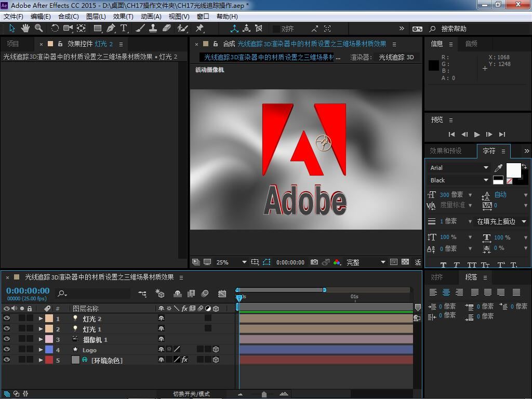
Task: Select the Rectangle shape tool
Action: pyautogui.click(x=98, y=29)
